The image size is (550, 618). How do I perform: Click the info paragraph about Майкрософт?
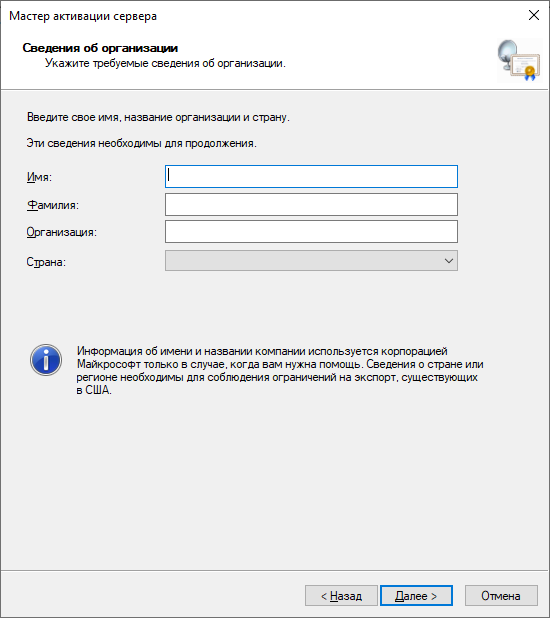pos(280,370)
